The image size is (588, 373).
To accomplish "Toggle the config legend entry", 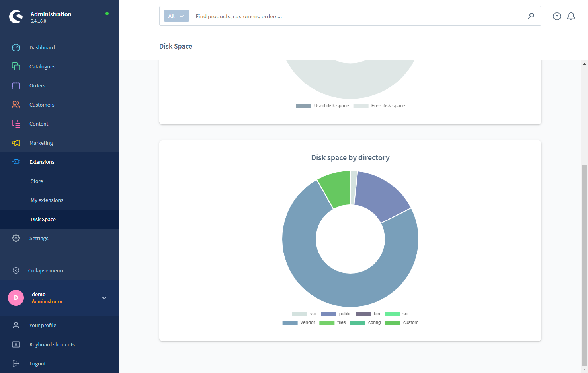I will click(x=365, y=322).
